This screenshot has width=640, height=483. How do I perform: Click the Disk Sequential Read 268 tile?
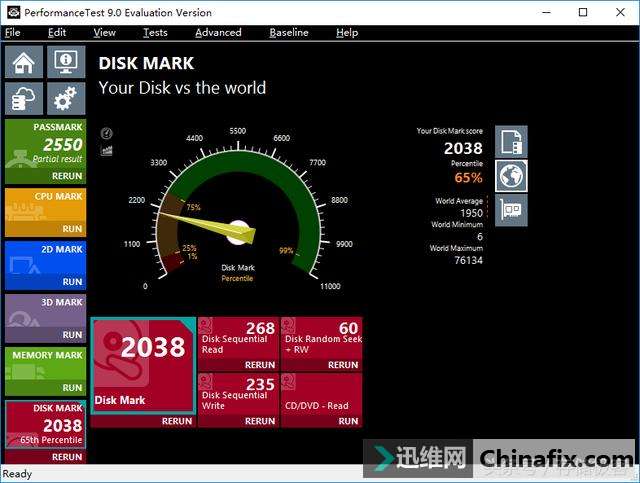click(238, 344)
